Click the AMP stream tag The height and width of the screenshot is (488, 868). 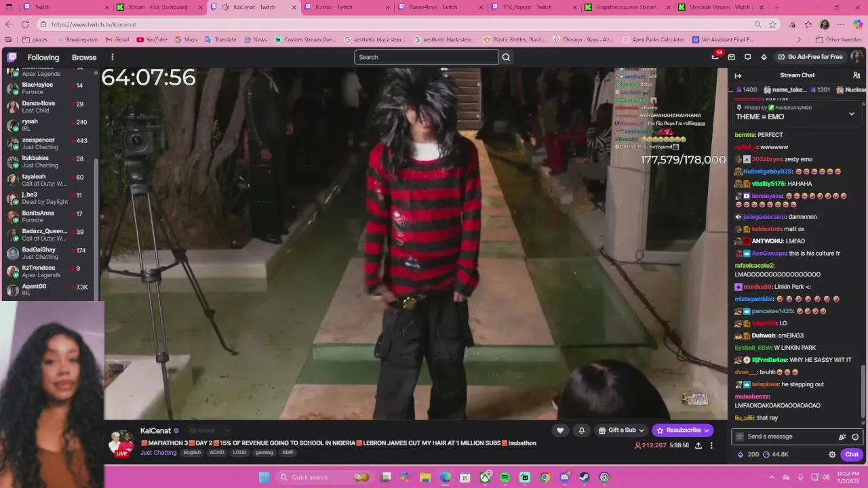(288, 453)
